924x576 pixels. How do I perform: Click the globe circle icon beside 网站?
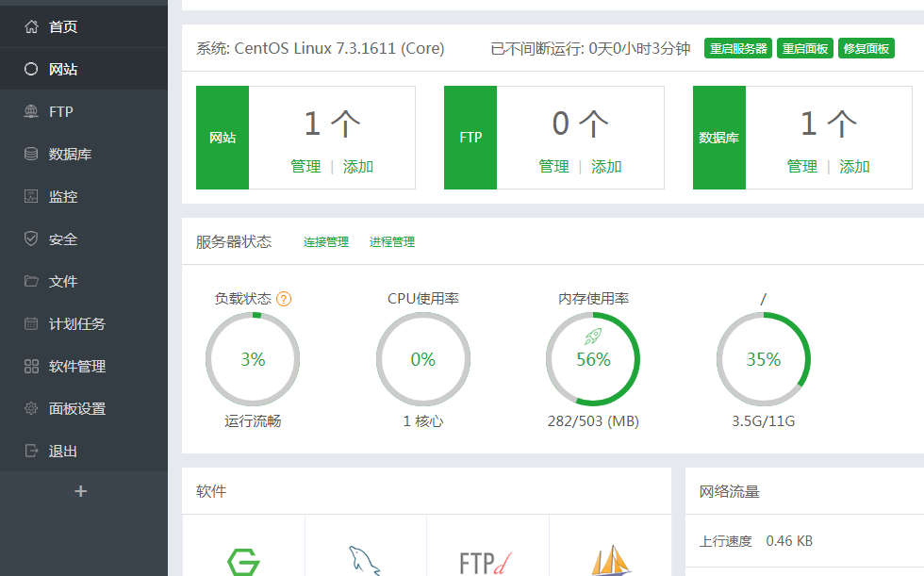(x=31, y=69)
